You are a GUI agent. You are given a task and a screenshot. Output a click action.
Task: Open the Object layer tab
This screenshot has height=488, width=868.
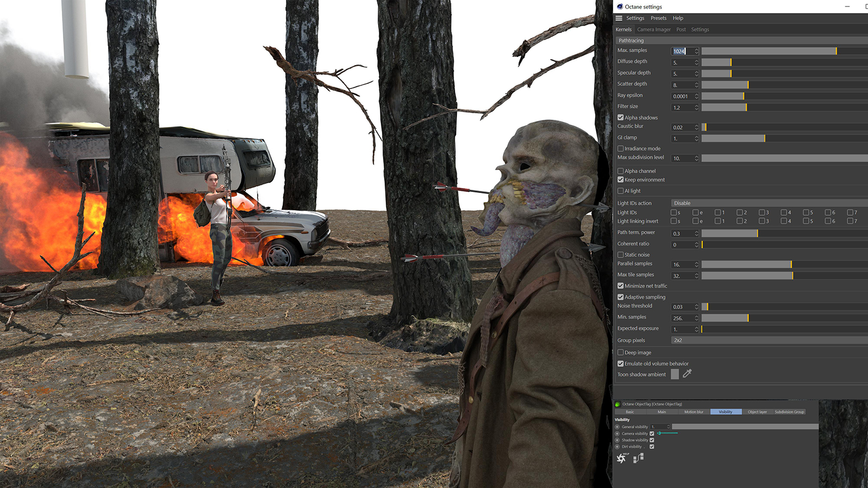(x=757, y=412)
